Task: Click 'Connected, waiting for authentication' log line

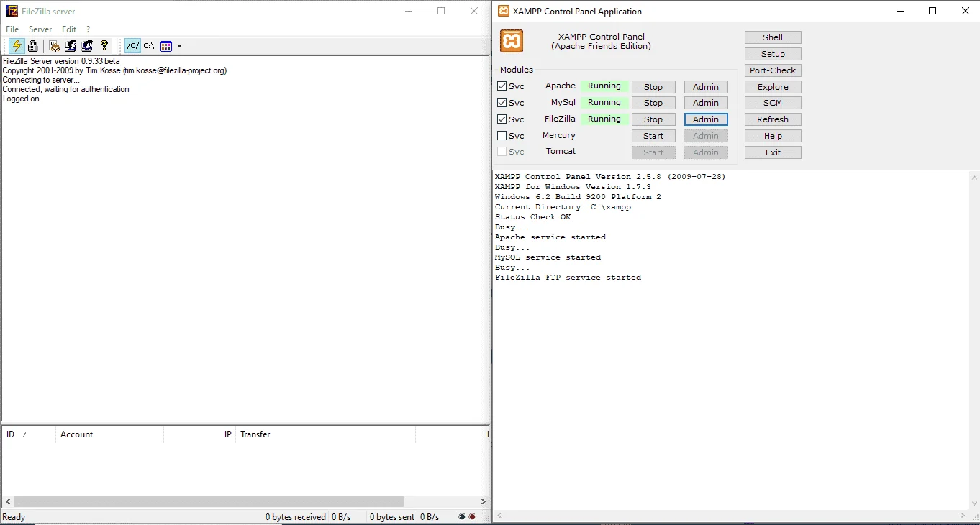Action: (x=66, y=89)
